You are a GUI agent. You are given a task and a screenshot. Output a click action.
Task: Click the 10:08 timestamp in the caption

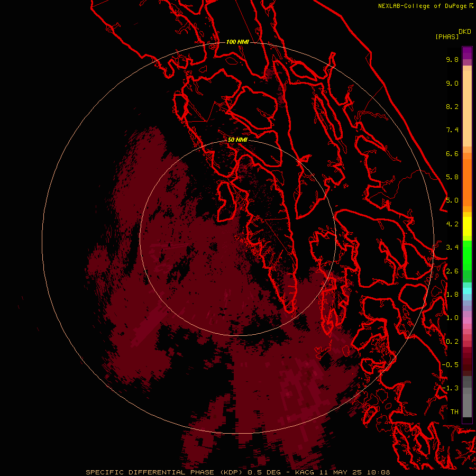378,472
